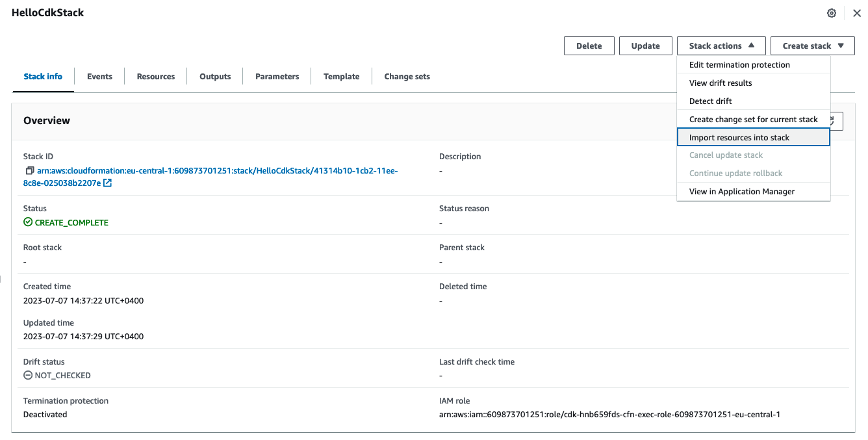Close the HelloCdkStack detail view

pyautogui.click(x=857, y=12)
